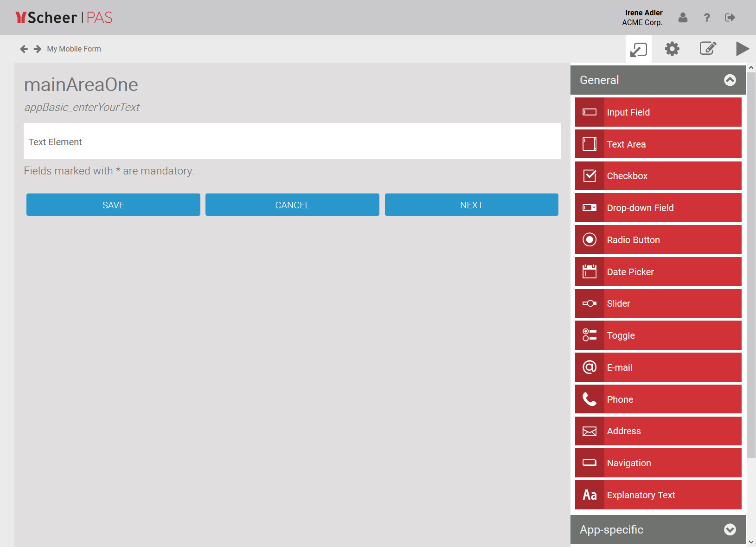Insert a Radio Button element
This screenshot has width=756, height=547.
(658, 239)
